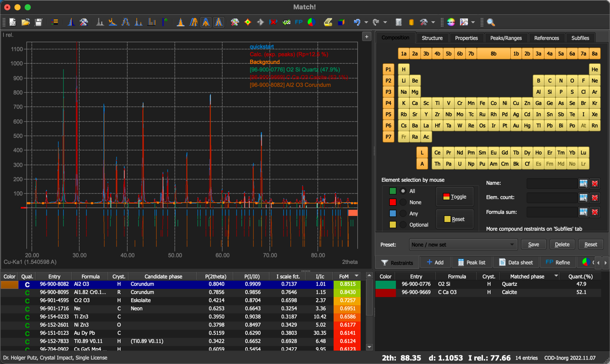Viewport: 610px width, 364px height.
Task: Click the Formula sum input field
Action: [551, 212]
